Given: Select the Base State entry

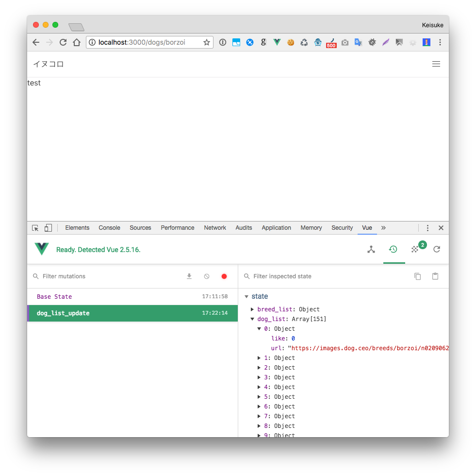Looking at the screenshot, I should (x=132, y=296).
